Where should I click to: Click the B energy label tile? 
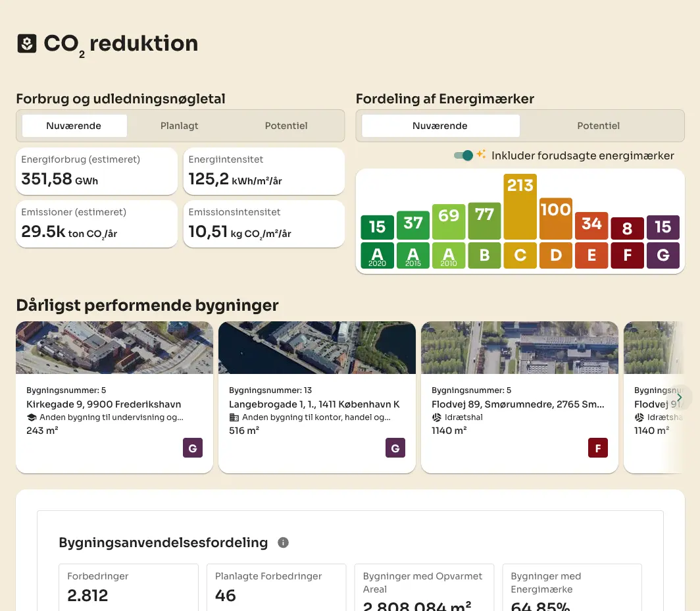coord(484,255)
